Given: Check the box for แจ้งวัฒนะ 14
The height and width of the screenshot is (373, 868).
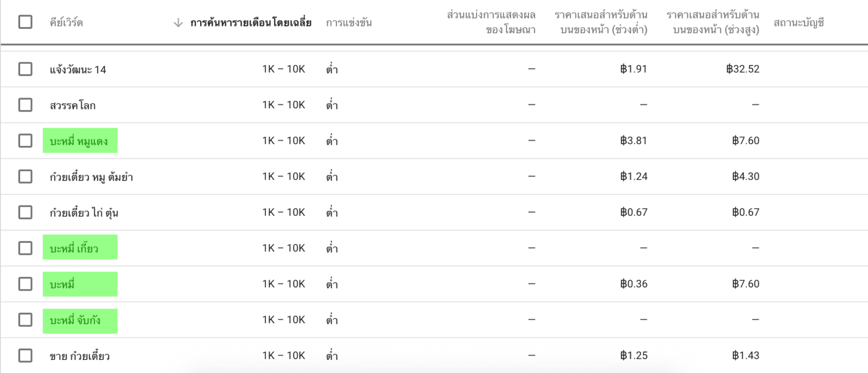Looking at the screenshot, I should (x=25, y=69).
